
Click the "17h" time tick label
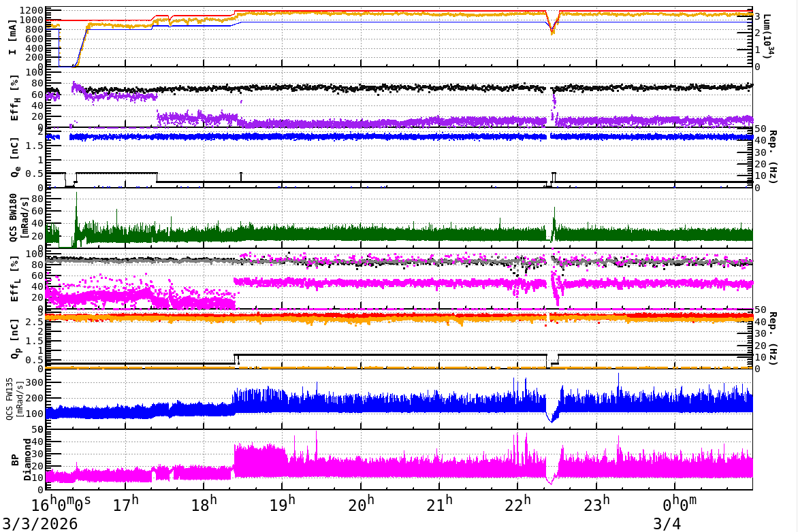[125, 504]
